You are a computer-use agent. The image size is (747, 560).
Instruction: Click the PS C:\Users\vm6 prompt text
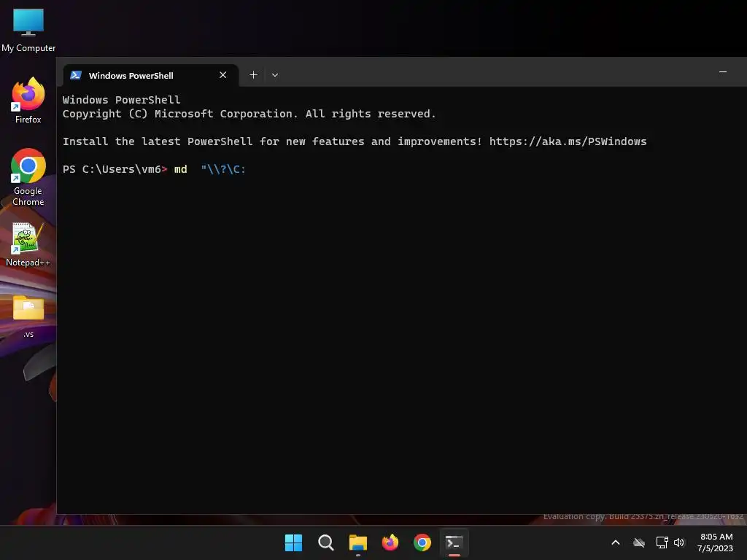[115, 169]
